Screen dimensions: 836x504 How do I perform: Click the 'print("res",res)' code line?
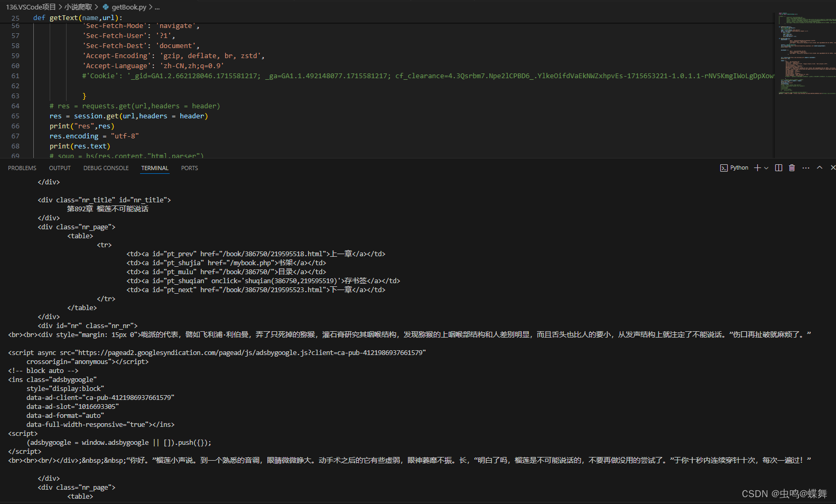coord(82,126)
